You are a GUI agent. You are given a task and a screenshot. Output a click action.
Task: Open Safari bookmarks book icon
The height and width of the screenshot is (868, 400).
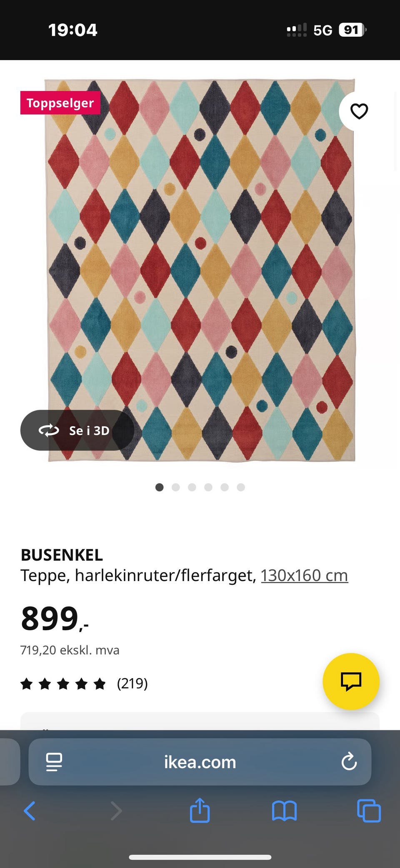284,811
